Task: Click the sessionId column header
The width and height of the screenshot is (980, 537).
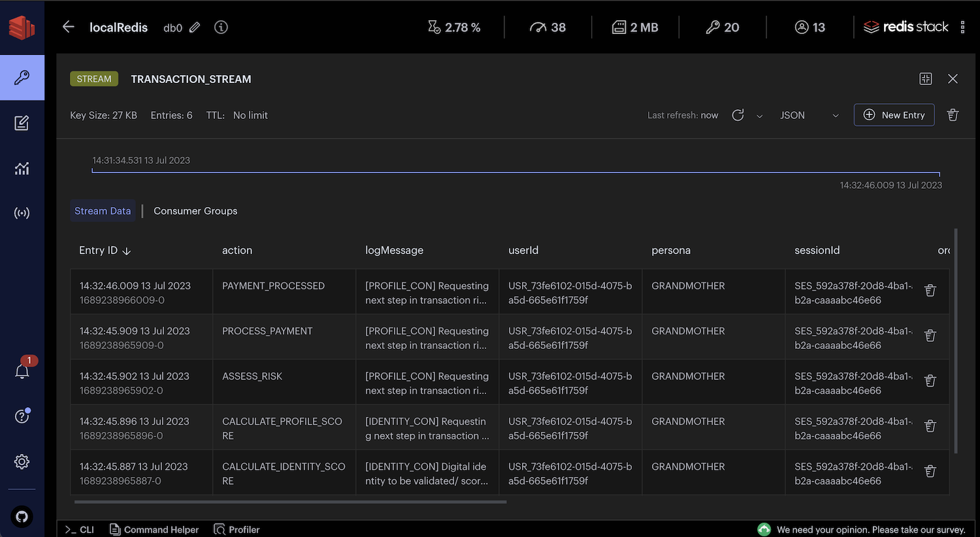Action: 817,250
